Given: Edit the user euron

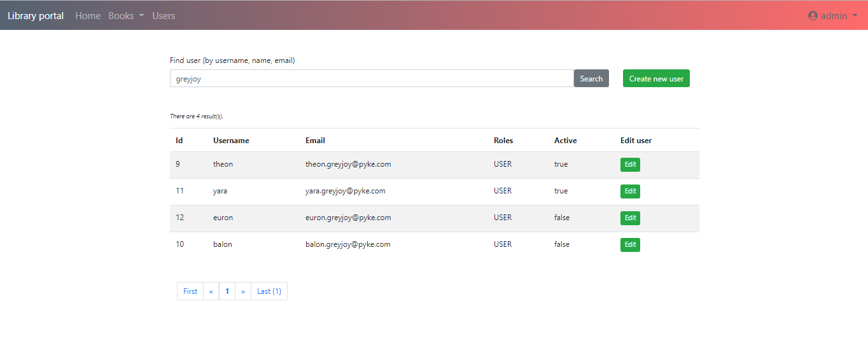Looking at the screenshot, I should pyautogui.click(x=630, y=218).
